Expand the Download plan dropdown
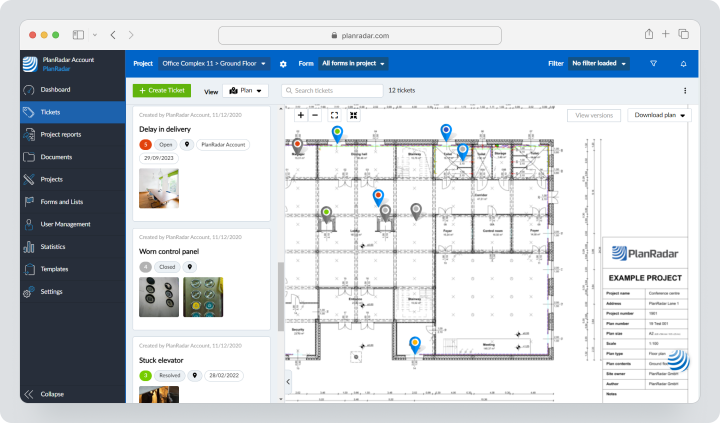 tap(659, 115)
